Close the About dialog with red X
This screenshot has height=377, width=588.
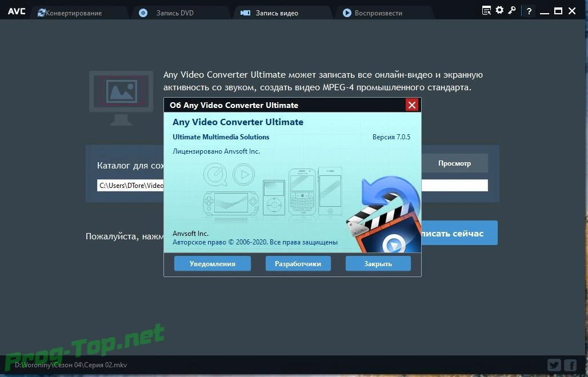[x=412, y=105]
